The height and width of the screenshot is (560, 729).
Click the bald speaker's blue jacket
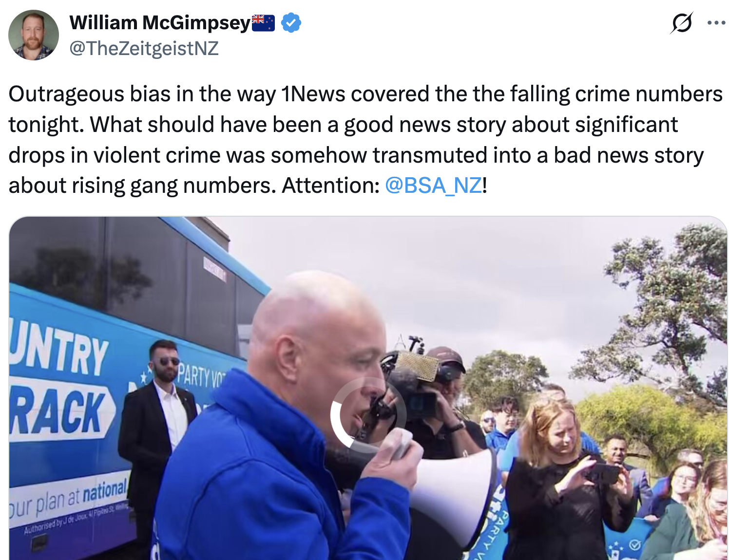(x=273, y=477)
